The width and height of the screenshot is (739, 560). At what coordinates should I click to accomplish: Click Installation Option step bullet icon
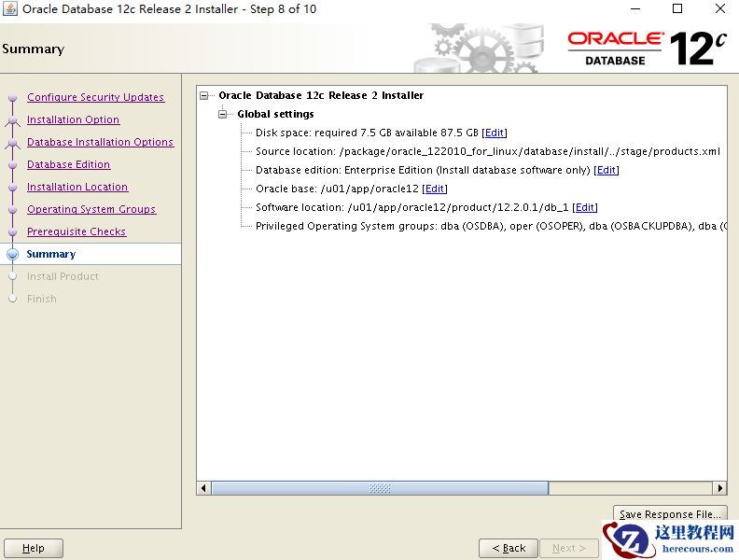pyautogui.click(x=13, y=120)
